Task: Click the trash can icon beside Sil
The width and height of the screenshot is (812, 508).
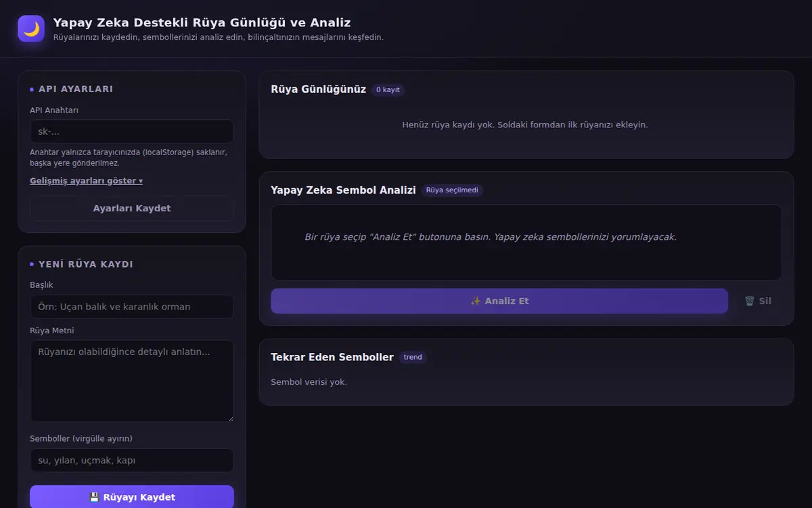Action: 749,301
